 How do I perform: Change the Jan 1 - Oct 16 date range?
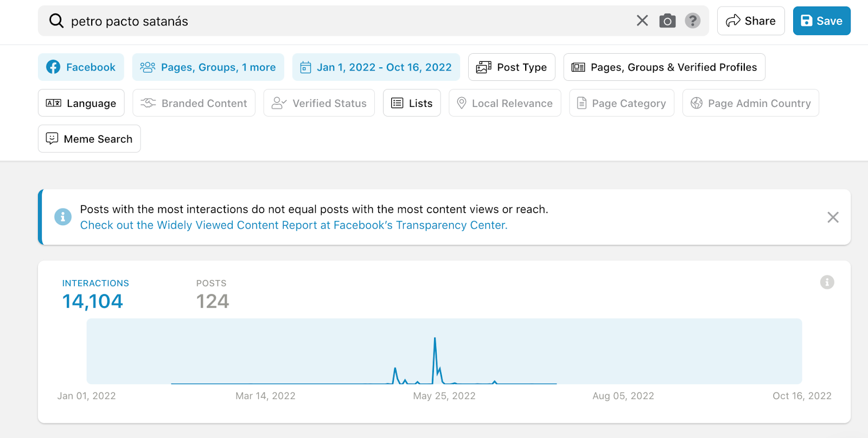tap(376, 67)
